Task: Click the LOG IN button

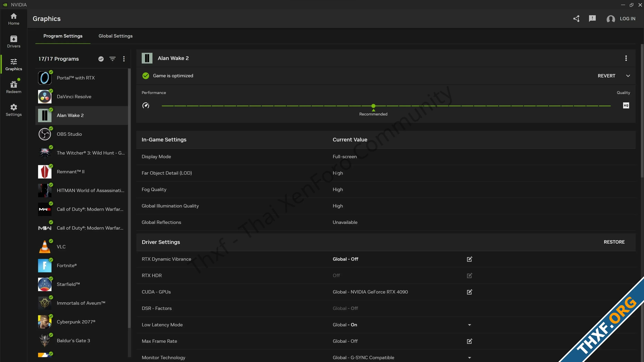Action: 627,18
